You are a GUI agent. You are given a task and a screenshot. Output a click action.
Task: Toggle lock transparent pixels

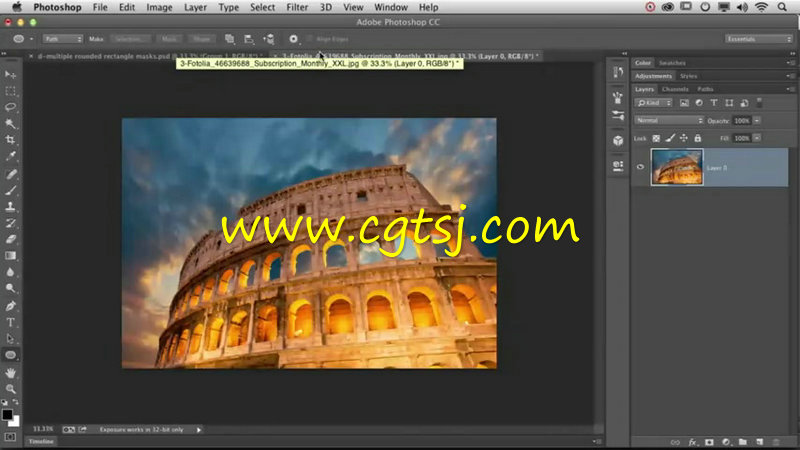656,138
